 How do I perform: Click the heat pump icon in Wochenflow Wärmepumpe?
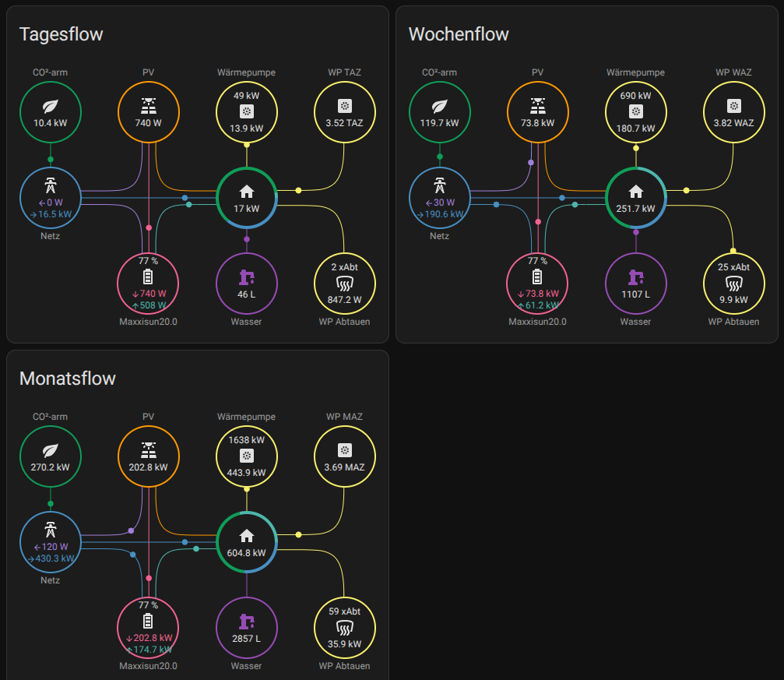coord(636,111)
